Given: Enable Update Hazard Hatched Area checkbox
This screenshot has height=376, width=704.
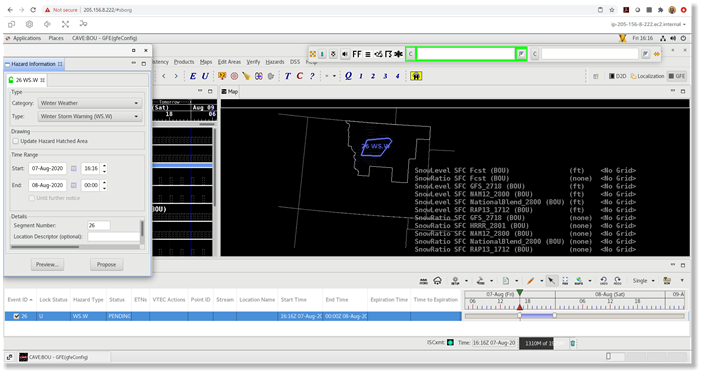Looking at the screenshot, I should (x=16, y=141).
